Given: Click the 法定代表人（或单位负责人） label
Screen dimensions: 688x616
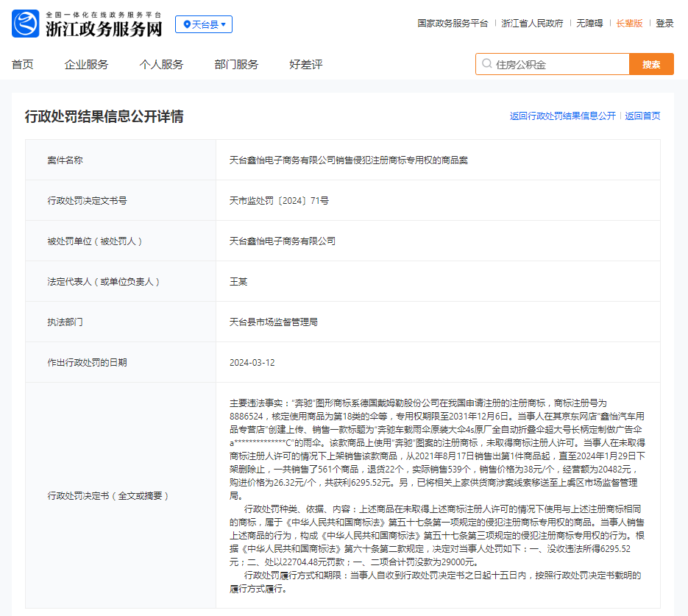Looking at the screenshot, I should (x=104, y=282).
